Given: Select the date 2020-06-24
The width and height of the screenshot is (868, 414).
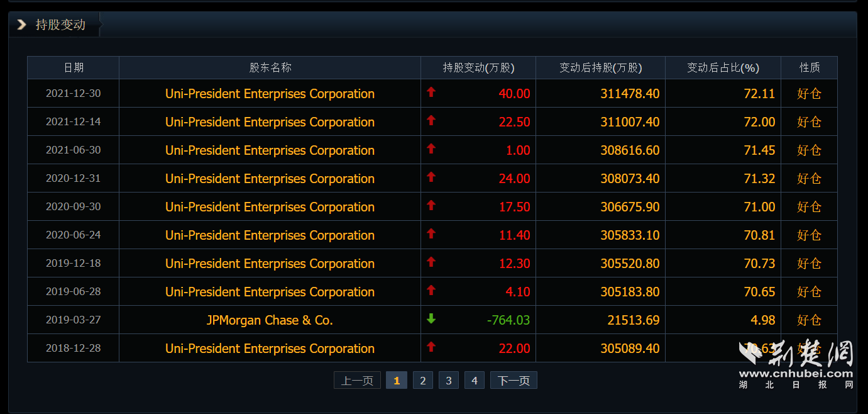Looking at the screenshot, I should (x=73, y=235).
